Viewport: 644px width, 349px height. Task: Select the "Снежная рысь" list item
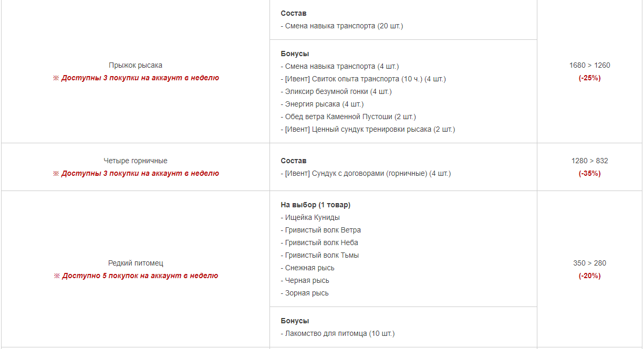[x=309, y=268]
